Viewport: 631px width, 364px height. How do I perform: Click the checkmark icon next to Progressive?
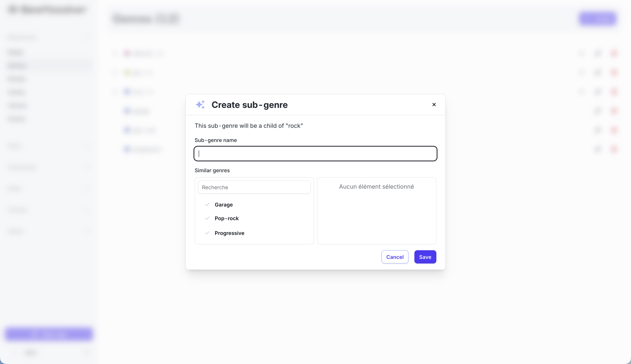pos(207,233)
